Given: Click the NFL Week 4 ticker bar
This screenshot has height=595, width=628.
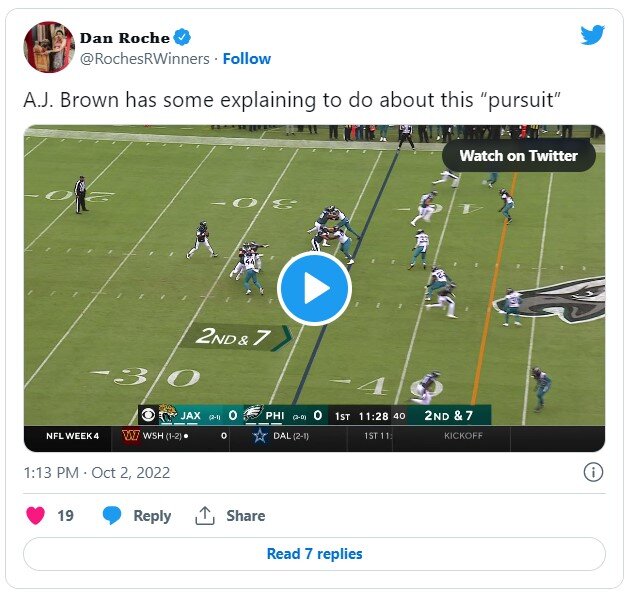Looking at the screenshot, I should (314, 436).
